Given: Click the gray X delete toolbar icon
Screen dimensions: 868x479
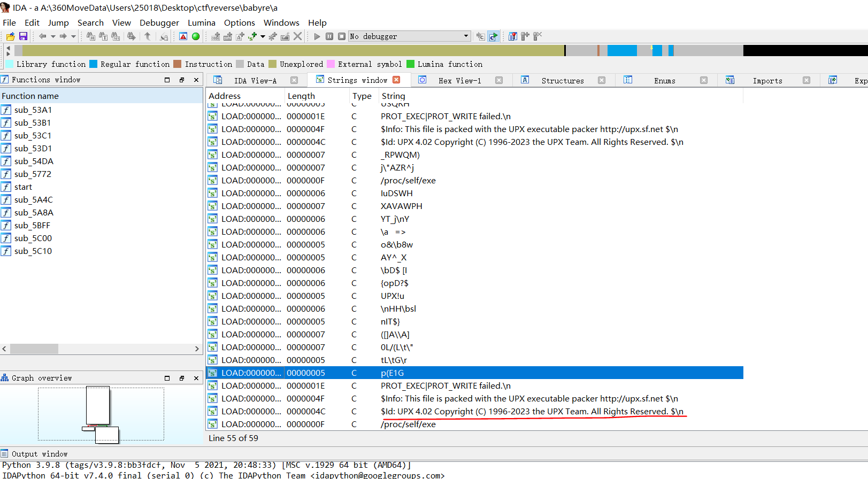Looking at the screenshot, I should (x=298, y=36).
